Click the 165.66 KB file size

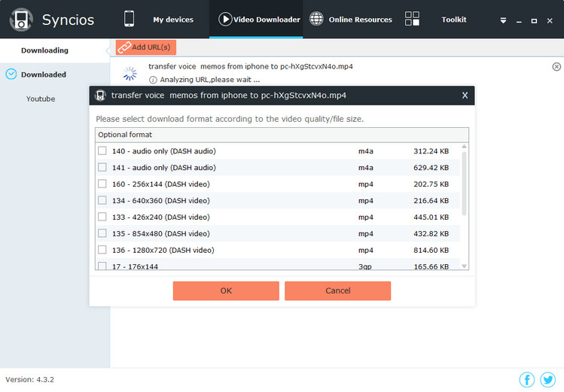tap(431, 266)
